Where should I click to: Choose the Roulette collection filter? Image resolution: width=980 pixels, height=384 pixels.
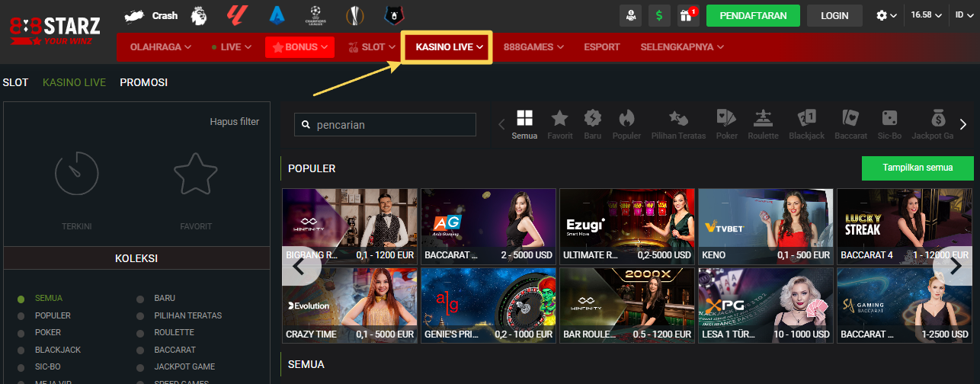pos(174,333)
